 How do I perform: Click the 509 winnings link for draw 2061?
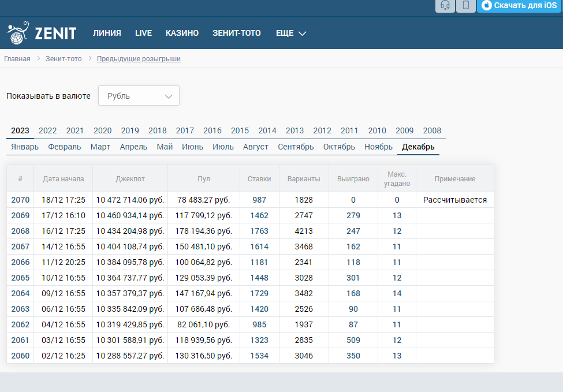click(353, 340)
